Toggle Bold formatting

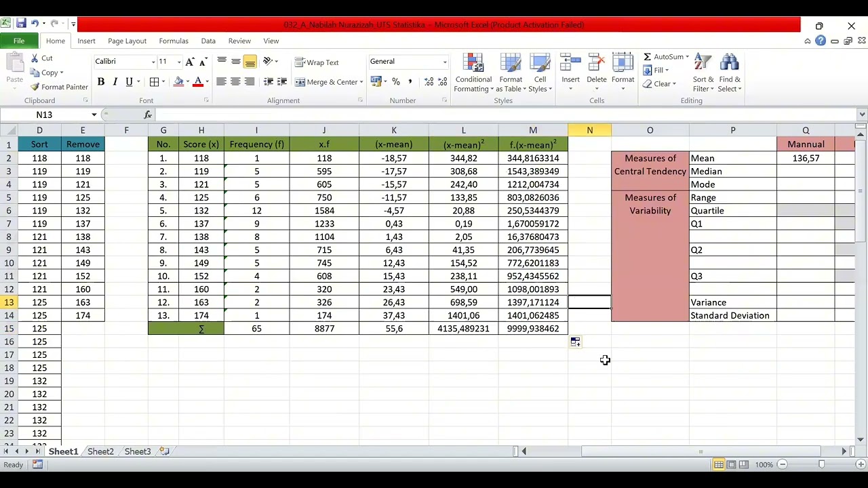101,82
